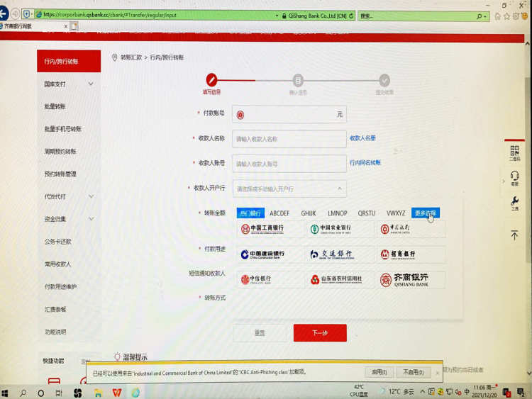Click the search magnifier in browser search box
This screenshot has width=532, height=399.
479,16
